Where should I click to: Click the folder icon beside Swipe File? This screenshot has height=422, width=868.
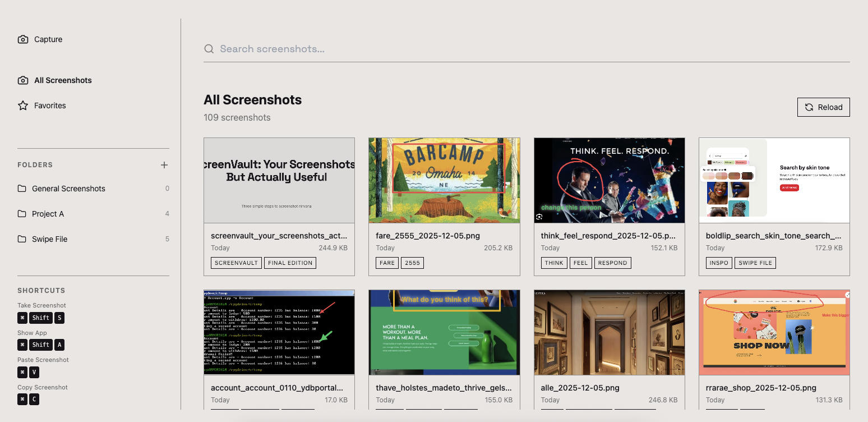coord(22,239)
